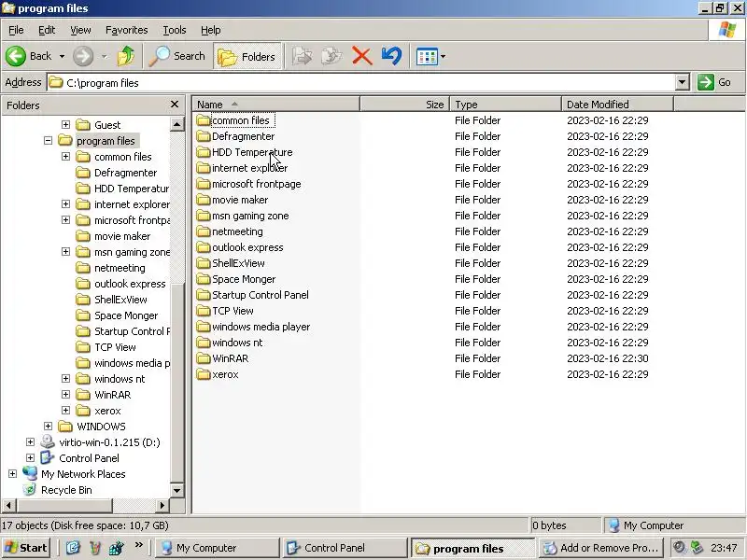Open the File menu
The width and height of the screenshot is (747, 560).
16,30
